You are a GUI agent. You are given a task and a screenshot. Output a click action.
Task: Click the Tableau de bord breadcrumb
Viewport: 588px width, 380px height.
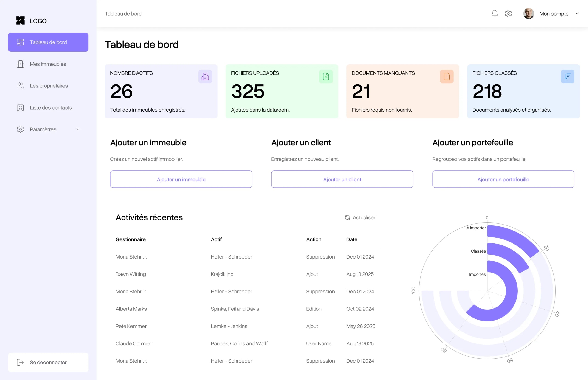point(123,14)
